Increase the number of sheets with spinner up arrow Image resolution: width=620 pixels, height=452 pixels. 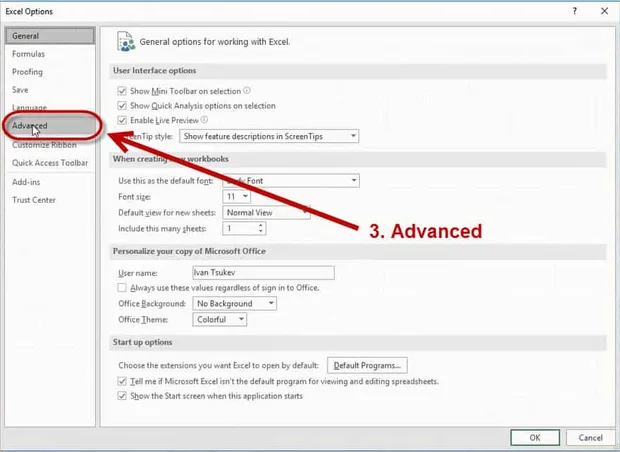tap(261, 225)
